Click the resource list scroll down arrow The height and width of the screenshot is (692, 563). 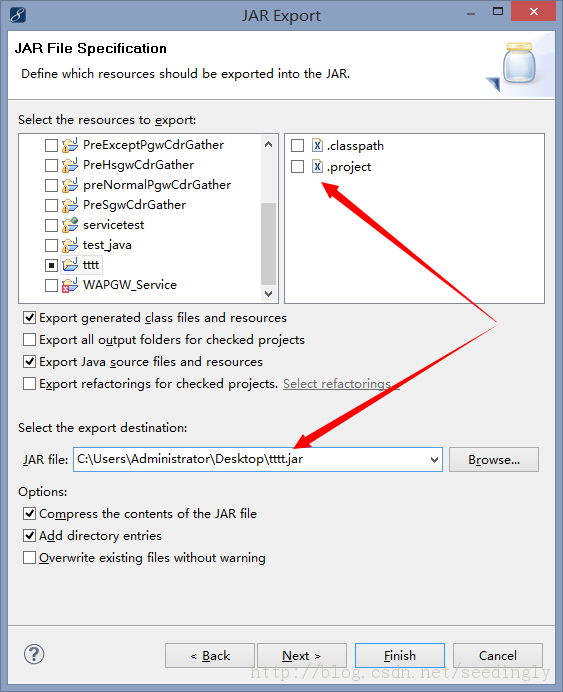click(x=268, y=293)
